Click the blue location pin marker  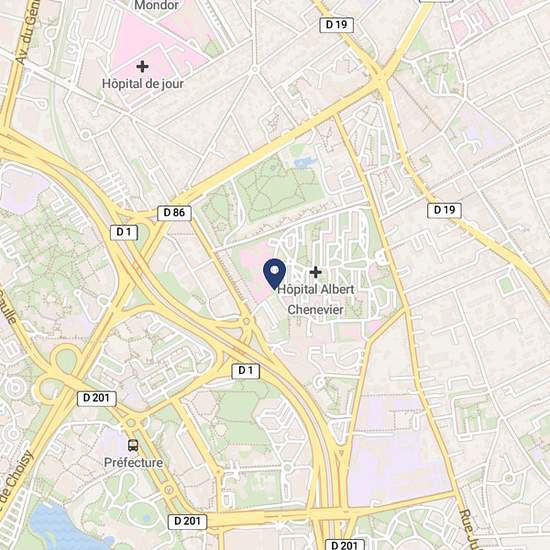click(x=275, y=274)
